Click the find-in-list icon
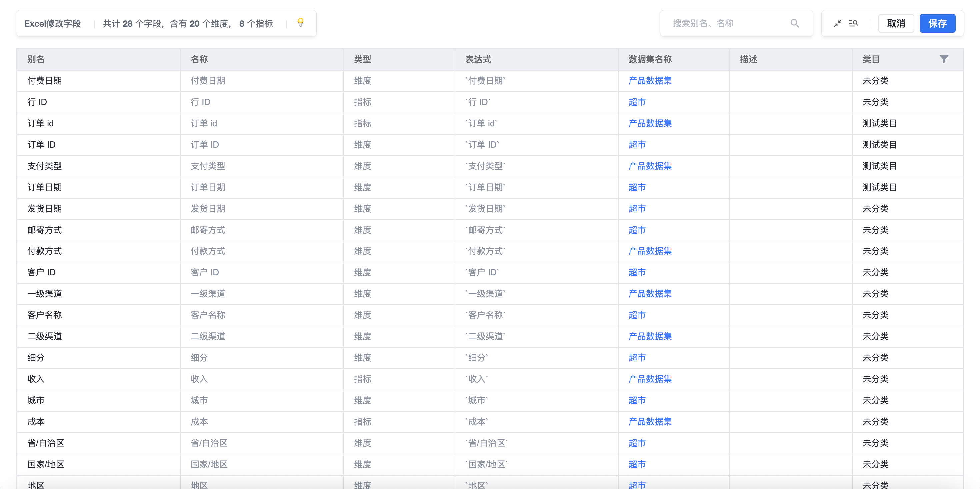This screenshot has width=980, height=489. point(853,23)
